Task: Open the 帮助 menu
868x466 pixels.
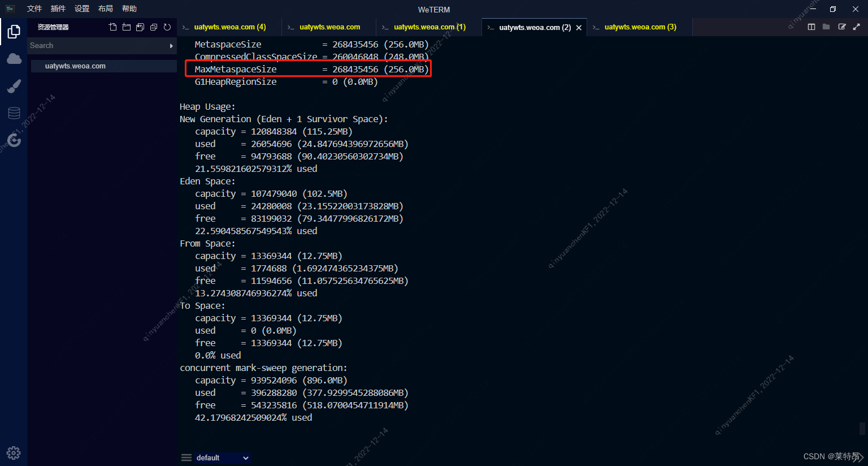Action: click(129, 8)
